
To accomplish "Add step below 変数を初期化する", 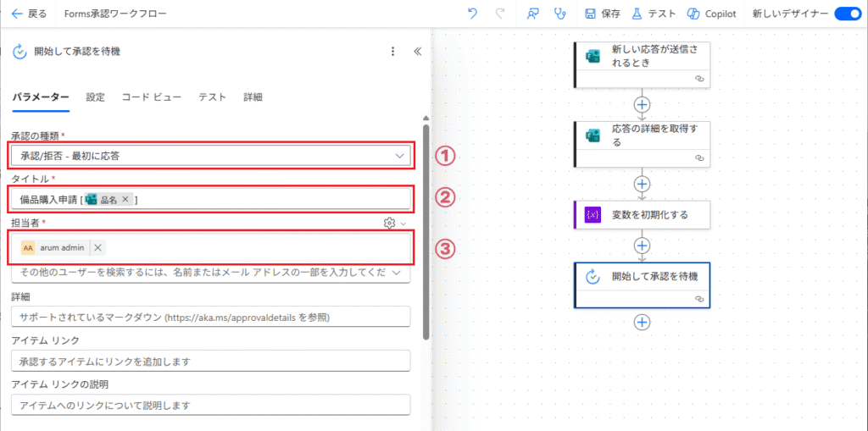I will [x=643, y=245].
